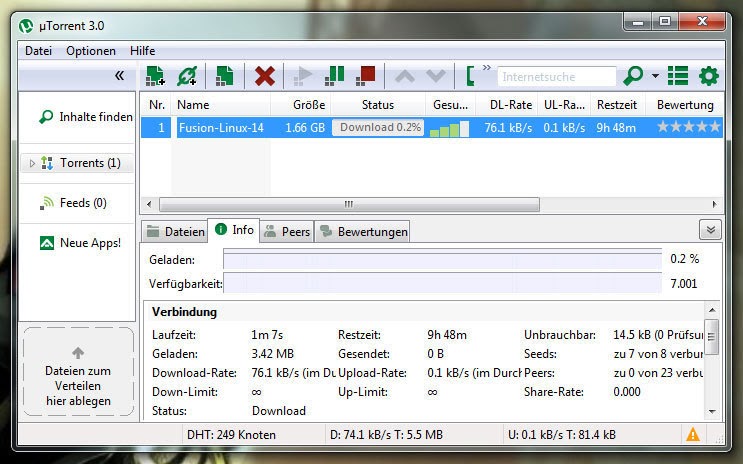743x464 pixels.
Task: Click the green bracket toolbar icon
Action: [x=470, y=76]
